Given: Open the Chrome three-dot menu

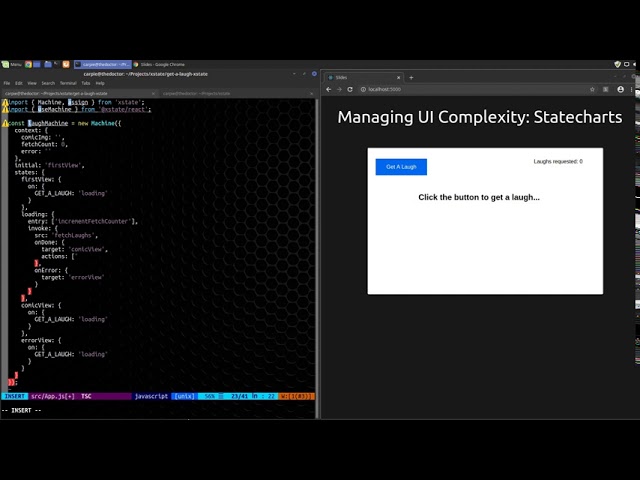Looking at the screenshot, I should 631,89.
